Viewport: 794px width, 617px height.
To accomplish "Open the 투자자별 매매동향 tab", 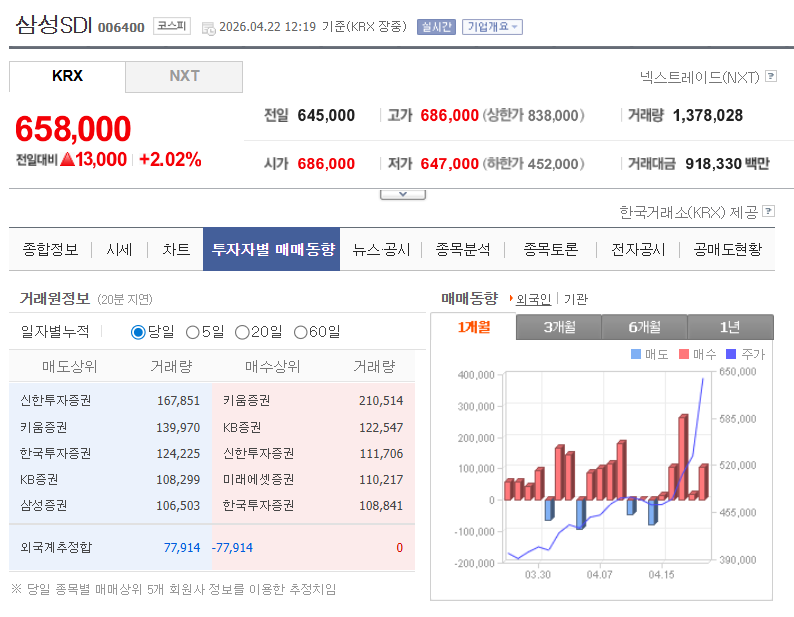I will (271, 249).
